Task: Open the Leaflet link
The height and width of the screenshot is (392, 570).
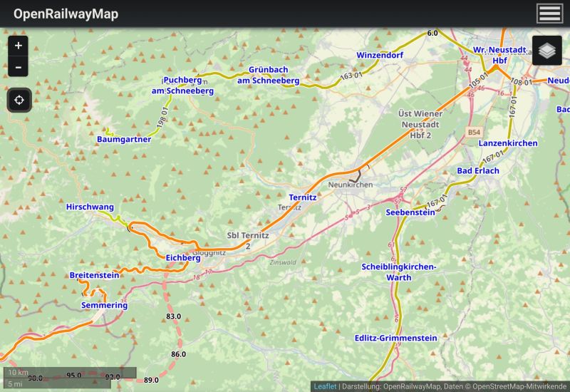Action: 325,386
